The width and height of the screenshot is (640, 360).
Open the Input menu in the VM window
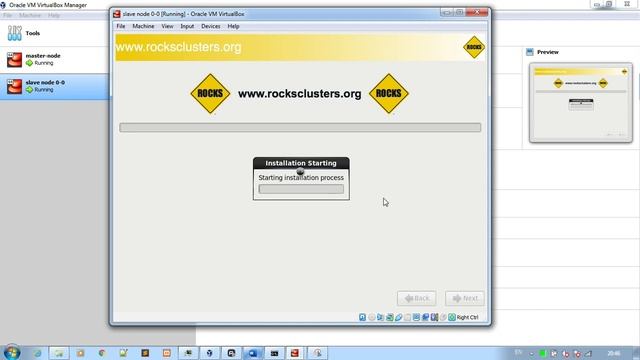point(187,26)
